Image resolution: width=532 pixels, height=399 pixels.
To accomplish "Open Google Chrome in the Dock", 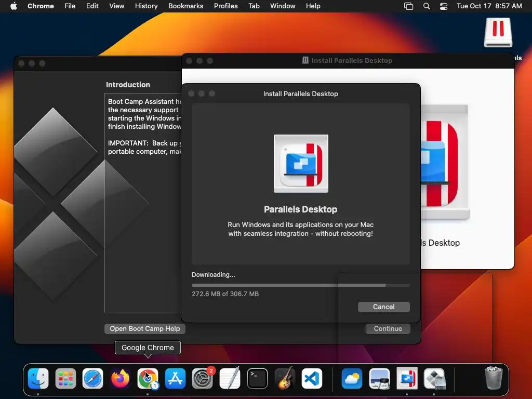I will click(148, 378).
